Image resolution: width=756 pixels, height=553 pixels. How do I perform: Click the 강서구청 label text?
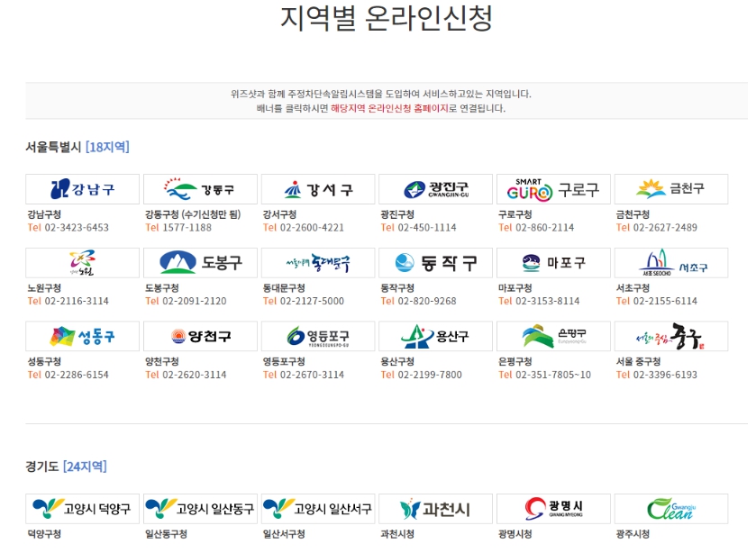pos(279,214)
